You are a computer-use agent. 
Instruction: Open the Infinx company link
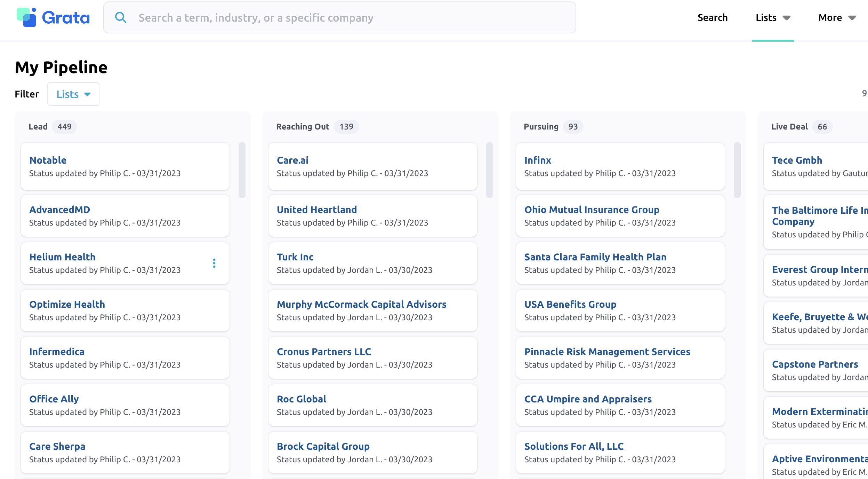pos(538,160)
